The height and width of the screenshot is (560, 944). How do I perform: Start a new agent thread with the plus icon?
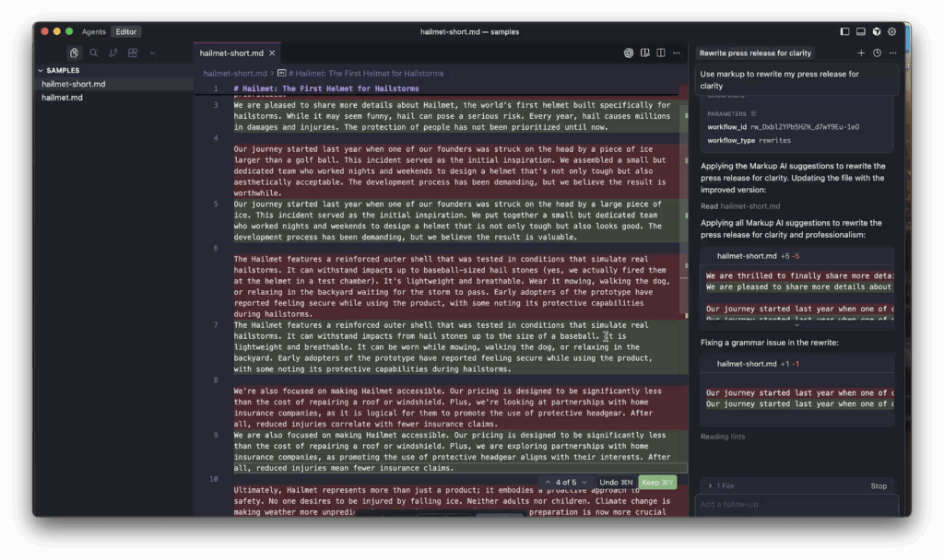[862, 52]
